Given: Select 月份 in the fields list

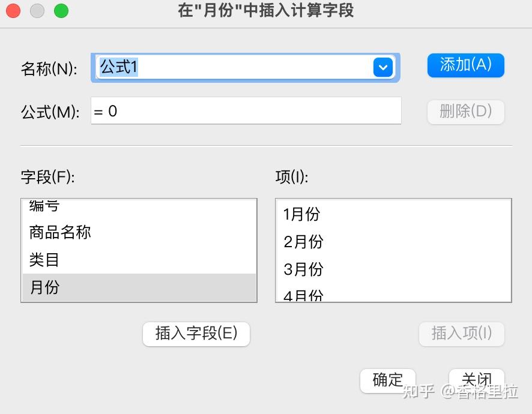Looking at the screenshot, I should coord(44,287).
